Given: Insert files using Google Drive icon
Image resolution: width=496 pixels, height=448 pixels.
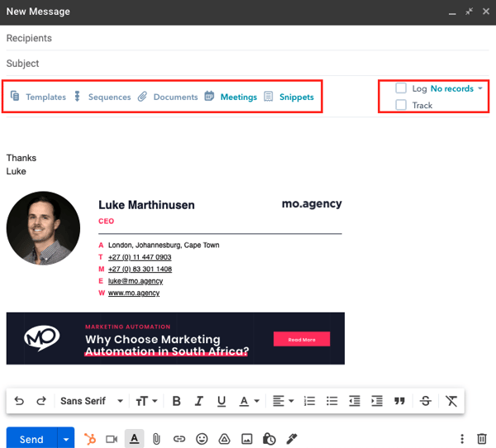Looking at the screenshot, I should pyautogui.click(x=224, y=439).
